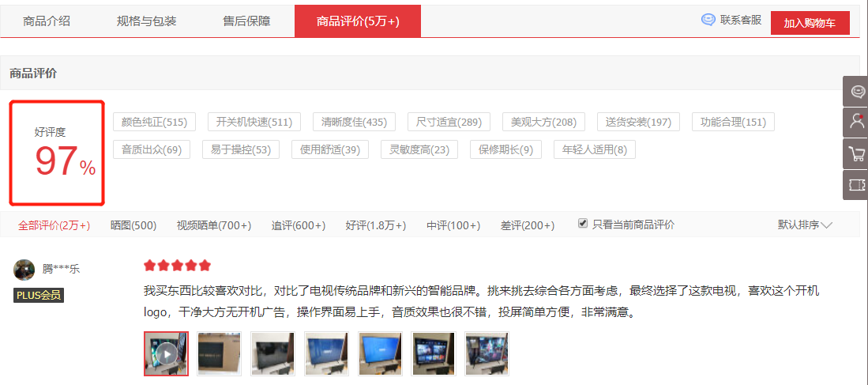This screenshot has width=868, height=385.
Task: Open the sidebar headset support icon
Action: [856, 92]
